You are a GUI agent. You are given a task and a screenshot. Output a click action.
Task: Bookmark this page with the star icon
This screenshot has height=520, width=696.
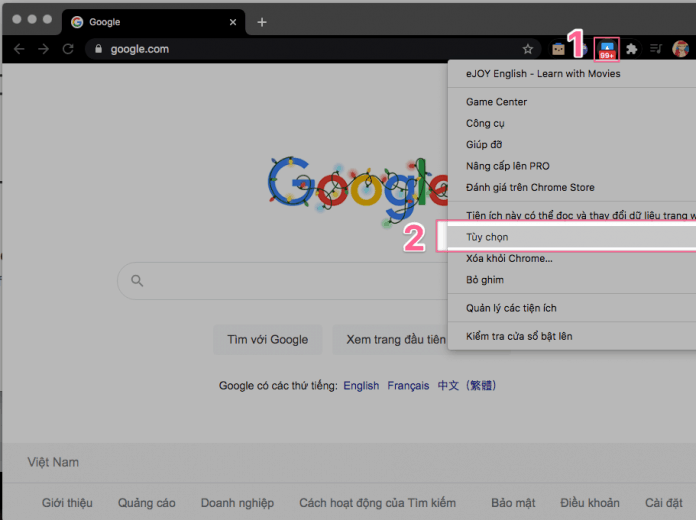pyautogui.click(x=527, y=49)
